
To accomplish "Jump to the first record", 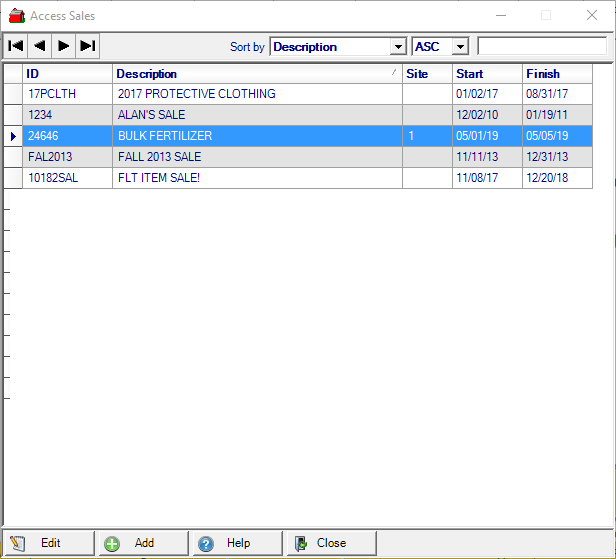I will [x=16, y=46].
